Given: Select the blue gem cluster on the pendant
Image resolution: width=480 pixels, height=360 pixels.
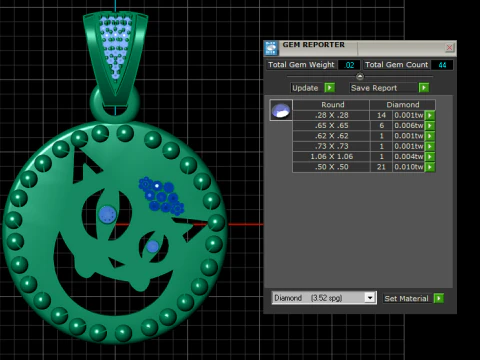Looking at the screenshot, I should (161, 196).
